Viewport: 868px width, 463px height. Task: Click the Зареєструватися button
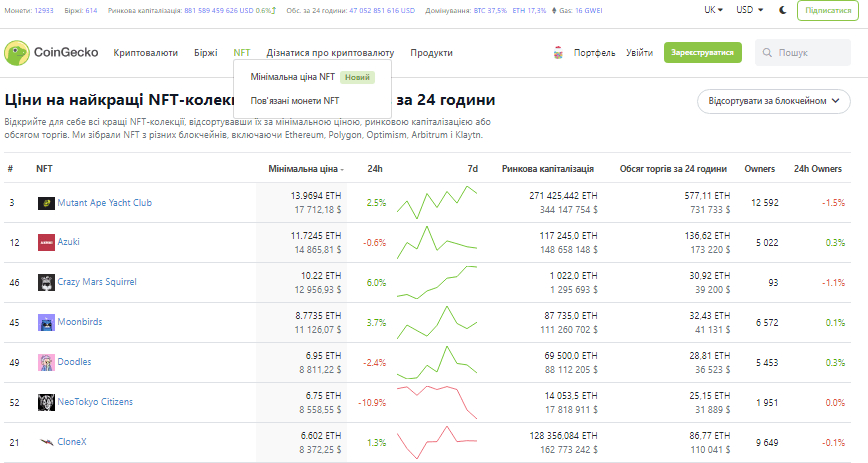(x=702, y=53)
